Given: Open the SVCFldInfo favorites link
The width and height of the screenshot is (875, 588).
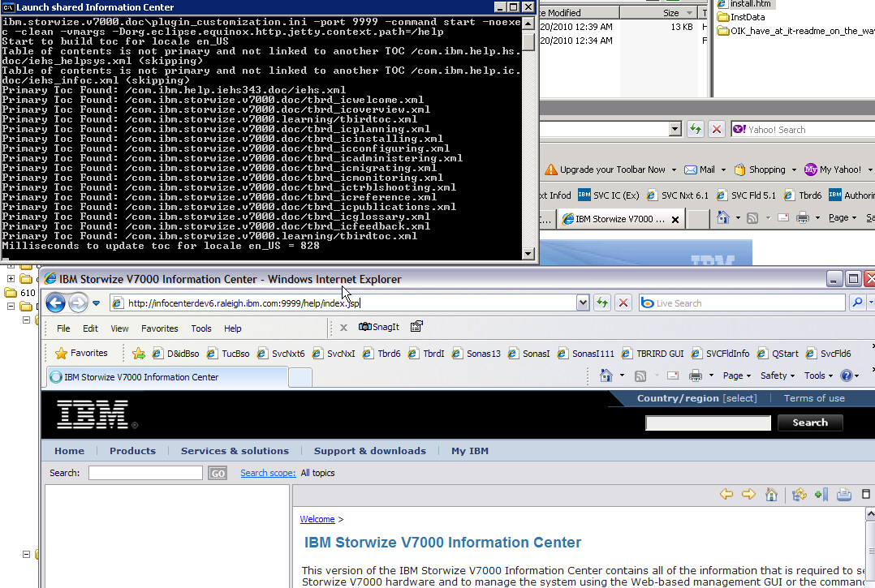Looking at the screenshot, I should [x=721, y=354].
